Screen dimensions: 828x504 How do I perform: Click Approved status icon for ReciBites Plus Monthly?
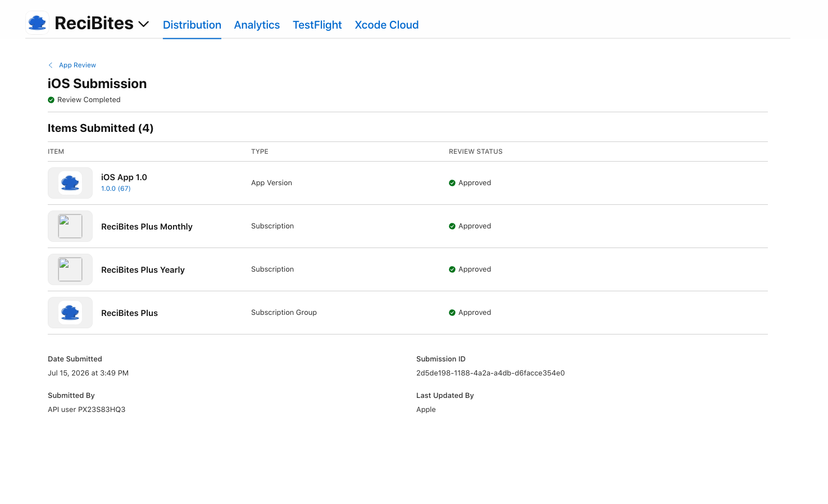[x=452, y=226]
